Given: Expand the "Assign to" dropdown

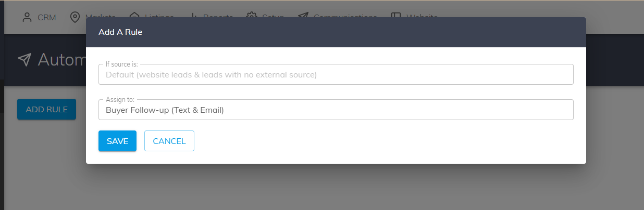Looking at the screenshot, I should pos(336,110).
